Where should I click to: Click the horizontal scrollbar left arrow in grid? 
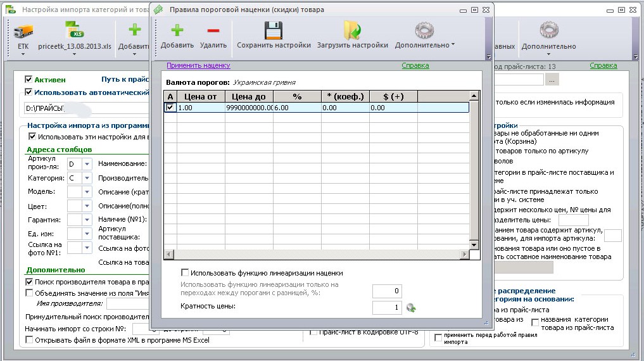click(x=169, y=255)
